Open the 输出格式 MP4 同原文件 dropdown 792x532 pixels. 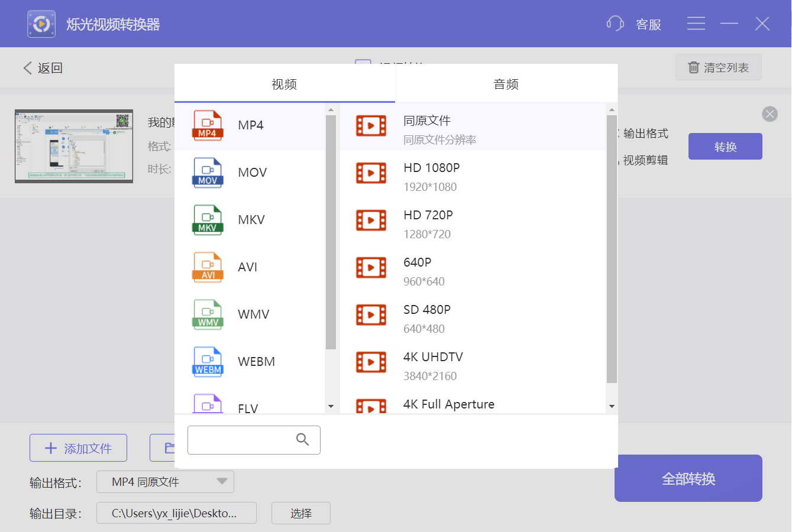click(x=165, y=482)
